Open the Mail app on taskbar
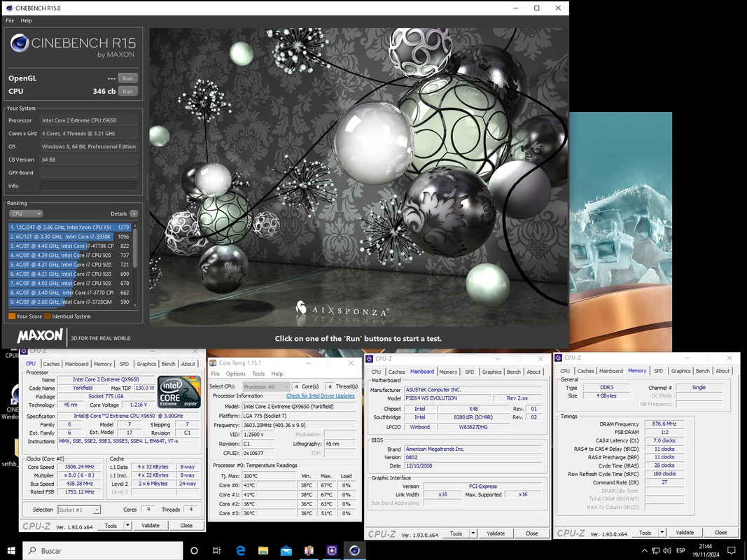Viewport: 747px width, 560px height. [x=286, y=550]
